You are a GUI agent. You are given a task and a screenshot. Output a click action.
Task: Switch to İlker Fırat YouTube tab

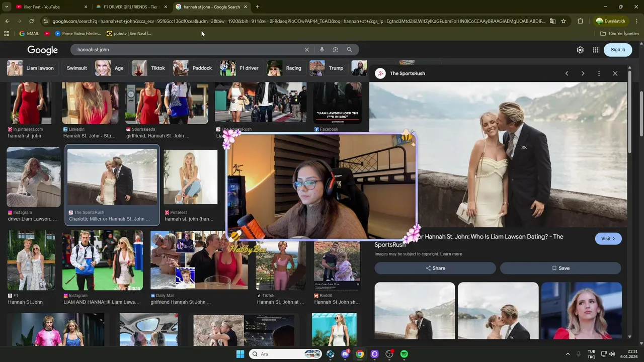50,7
